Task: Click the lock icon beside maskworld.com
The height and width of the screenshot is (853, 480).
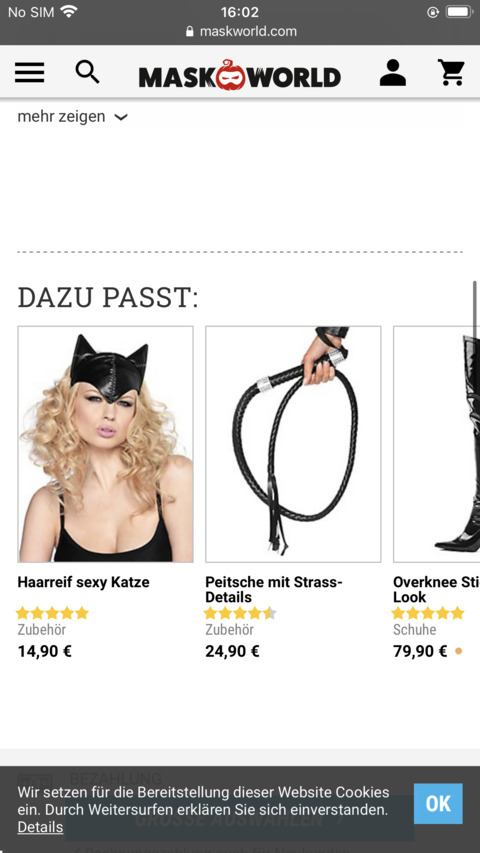Action: (189, 31)
